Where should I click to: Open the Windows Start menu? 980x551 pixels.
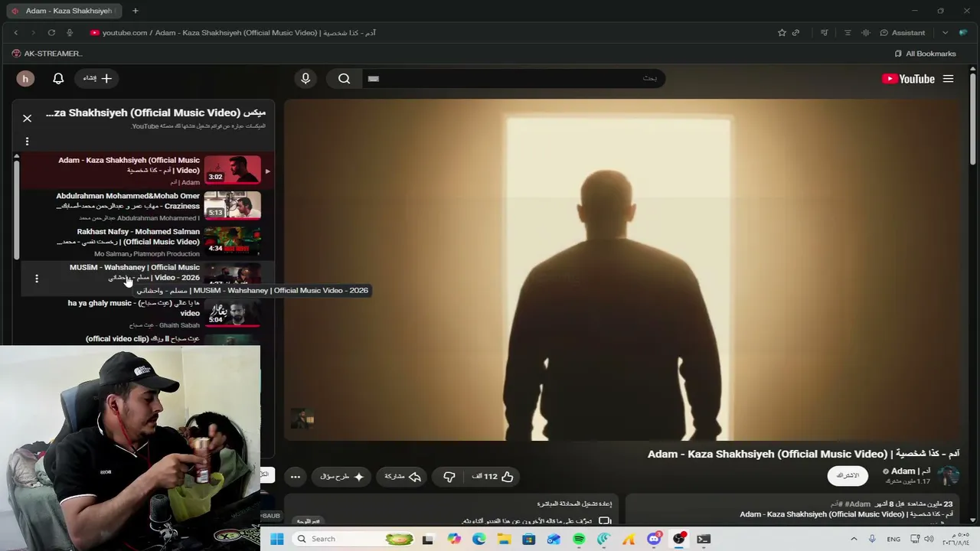pos(277,539)
